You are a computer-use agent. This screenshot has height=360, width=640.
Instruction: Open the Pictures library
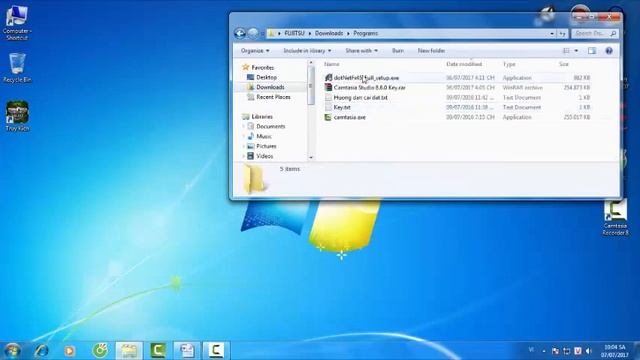pos(266,146)
